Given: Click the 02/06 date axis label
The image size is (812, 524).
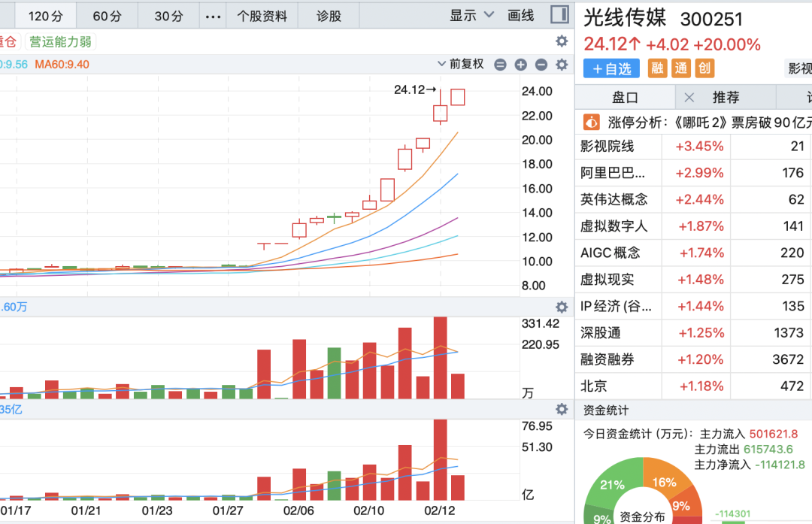Looking at the screenshot, I should pyautogui.click(x=298, y=511).
